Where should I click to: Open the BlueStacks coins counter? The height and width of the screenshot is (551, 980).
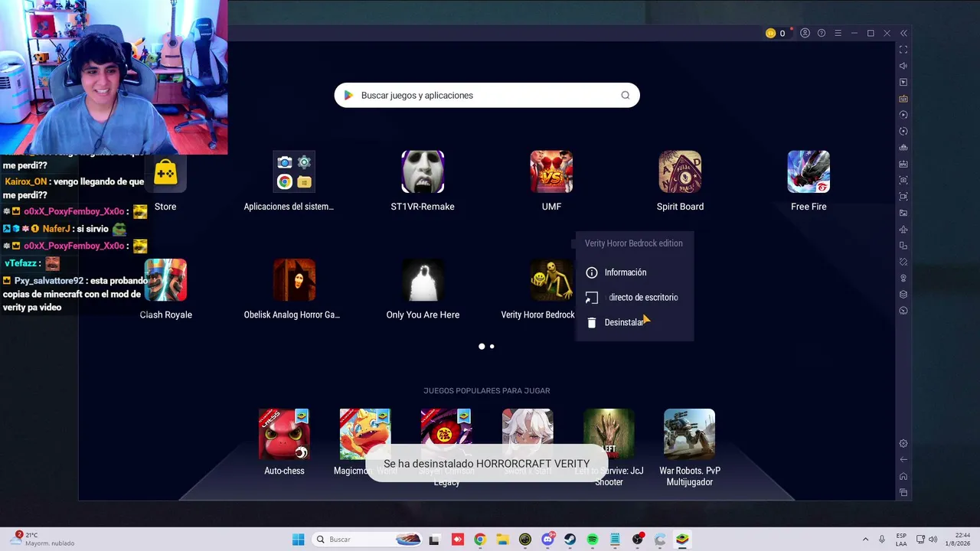point(776,33)
